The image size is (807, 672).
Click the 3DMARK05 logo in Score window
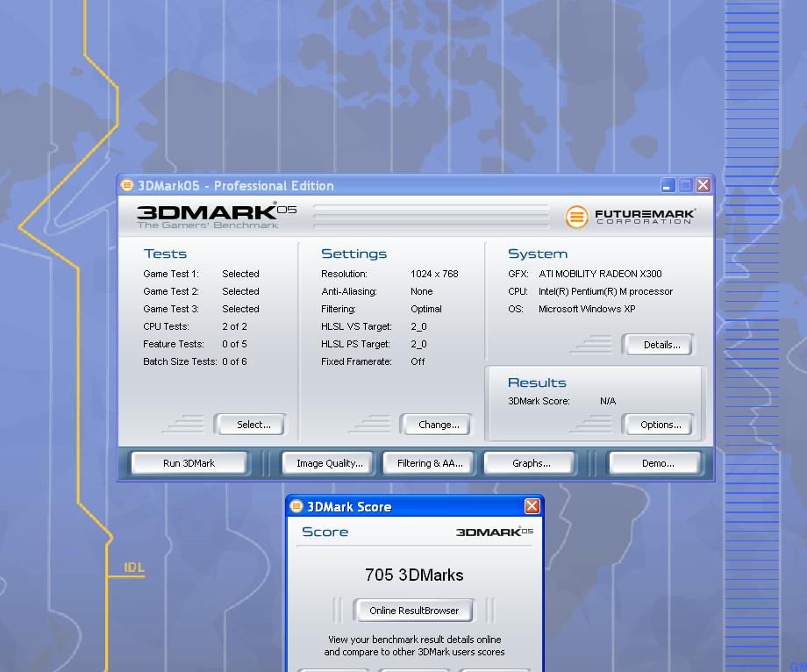495,532
